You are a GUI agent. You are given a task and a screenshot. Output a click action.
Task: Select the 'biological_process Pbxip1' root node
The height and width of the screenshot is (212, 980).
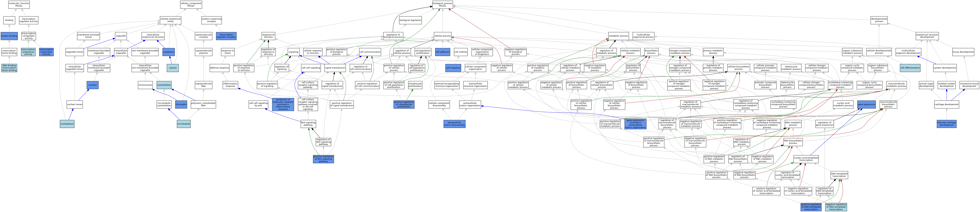coord(442,5)
